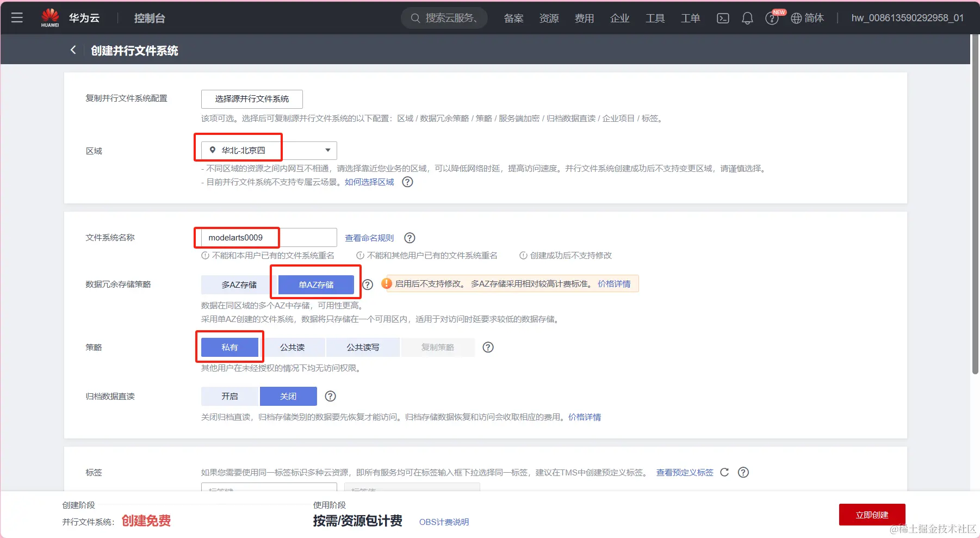Click the Huawei Cloud logo
This screenshot has width=980, height=538.
pos(50,18)
